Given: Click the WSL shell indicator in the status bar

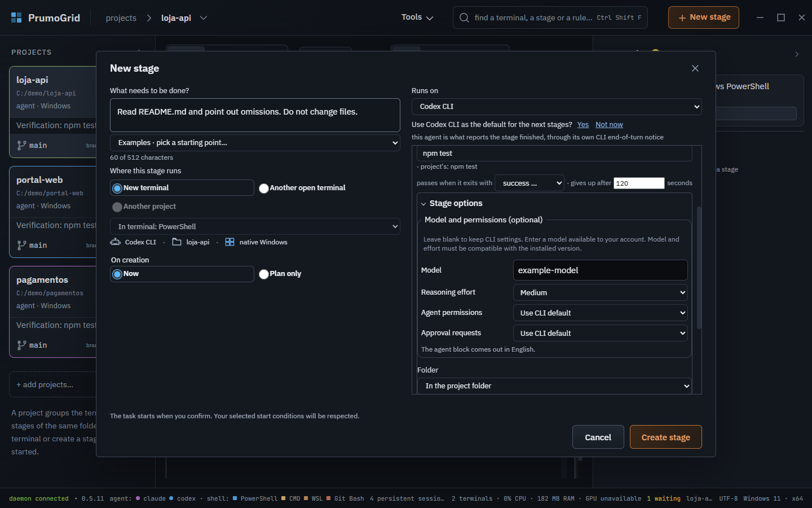Looking at the screenshot, I should 314,498.
